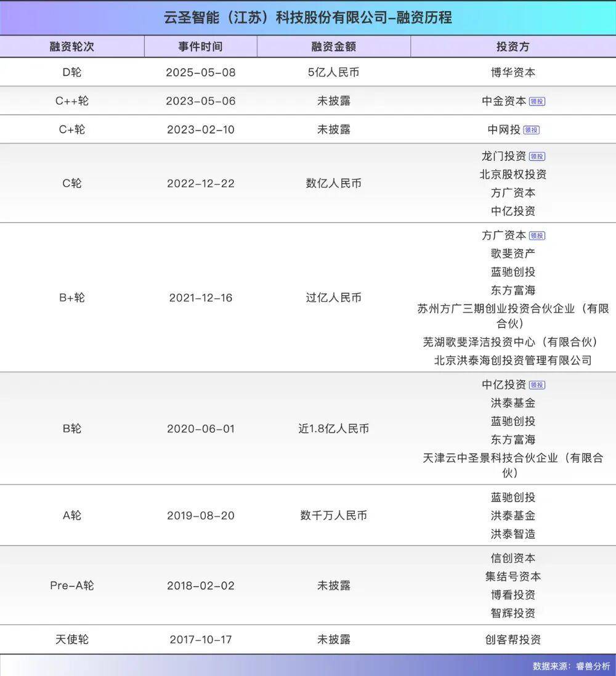Viewport: 616px width, 676px height.
Task: Click the amount 5亿人民币
Action: [x=334, y=72]
